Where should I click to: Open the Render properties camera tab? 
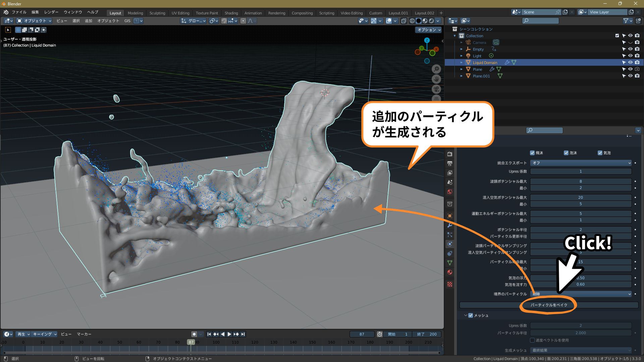[450, 154]
